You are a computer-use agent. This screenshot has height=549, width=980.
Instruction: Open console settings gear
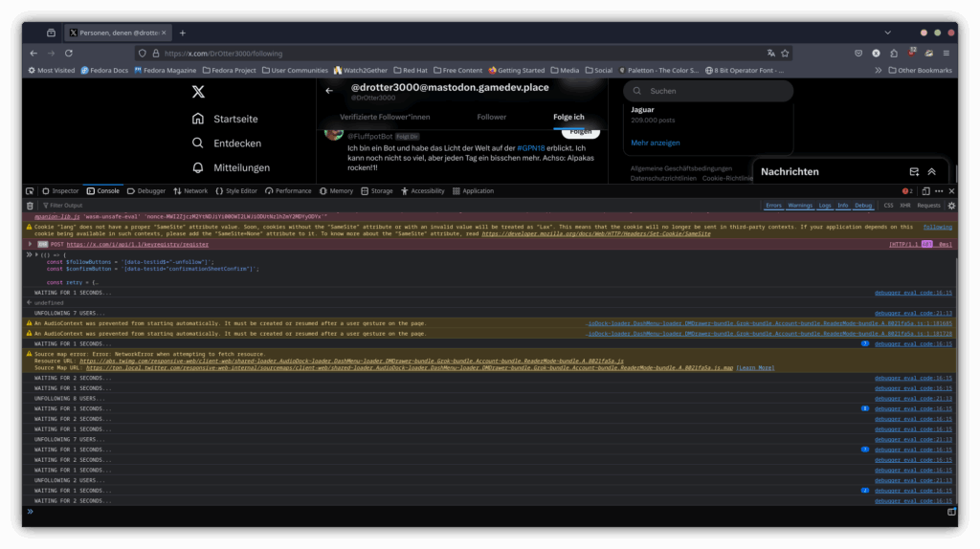tap(951, 206)
